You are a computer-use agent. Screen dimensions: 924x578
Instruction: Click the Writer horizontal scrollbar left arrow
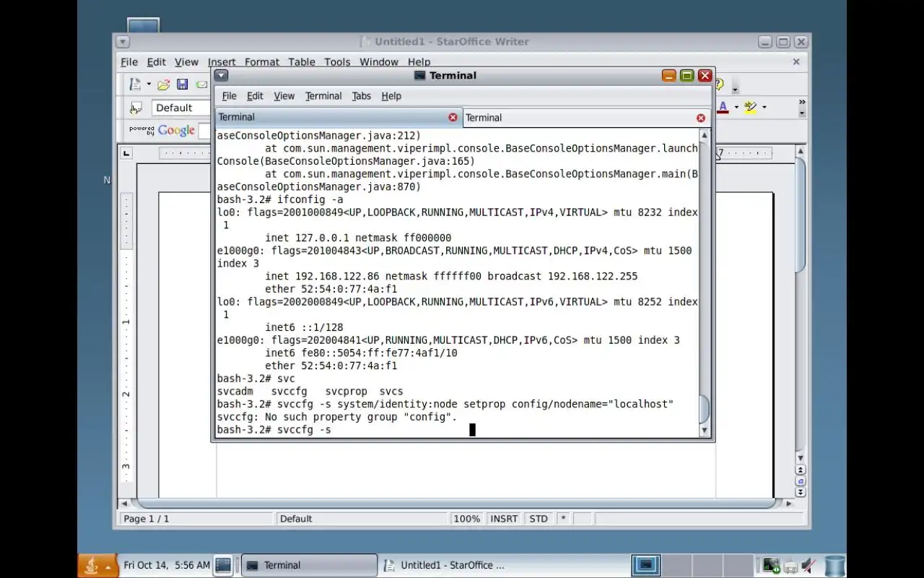click(125, 504)
